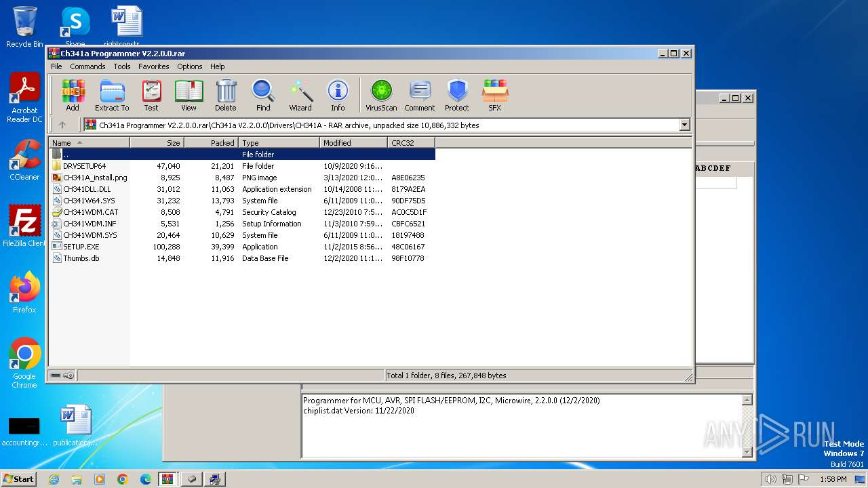The height and width of the screenshot is (488, 868).
Task: Open the View file tool
Action: point(189,96)
